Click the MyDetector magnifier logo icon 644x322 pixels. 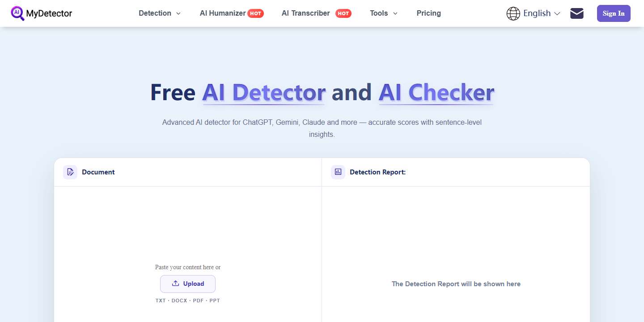(17, 13)
